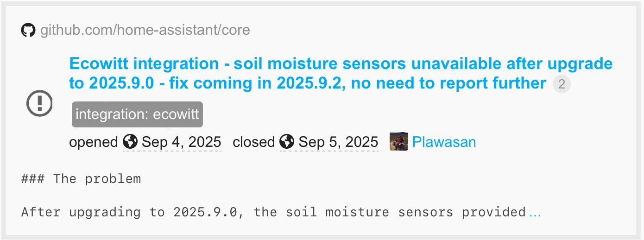Select the "integration: ecowitt" label
Image resolution: width=644 pixels, height=240 pixels.
(x=137, y=114)
